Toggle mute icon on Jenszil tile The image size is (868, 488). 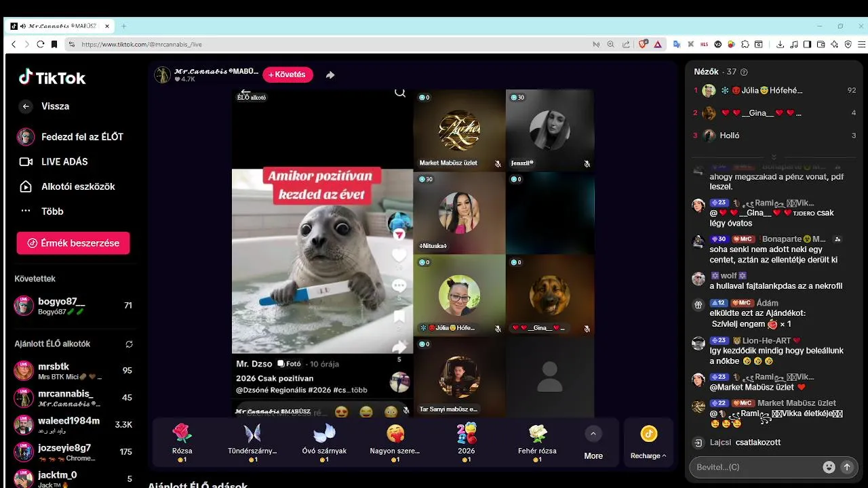(x=587, y=164)
